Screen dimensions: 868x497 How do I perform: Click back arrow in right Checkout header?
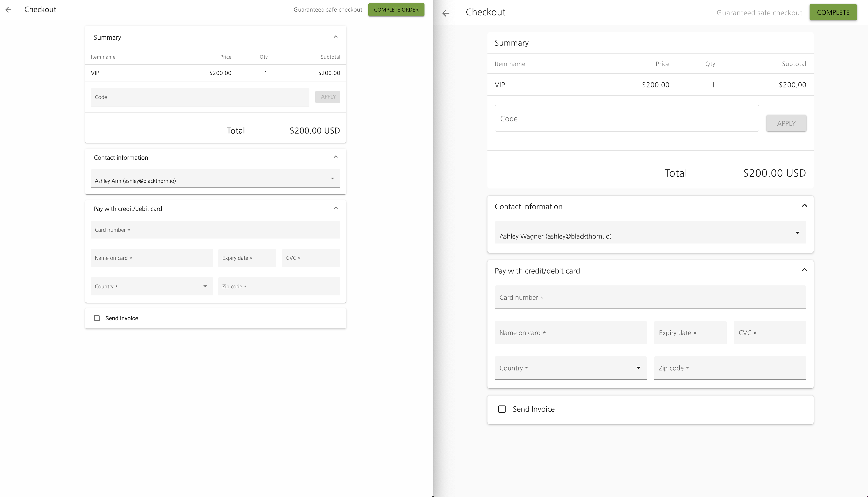pyautogui.click(x=446, y=13)
